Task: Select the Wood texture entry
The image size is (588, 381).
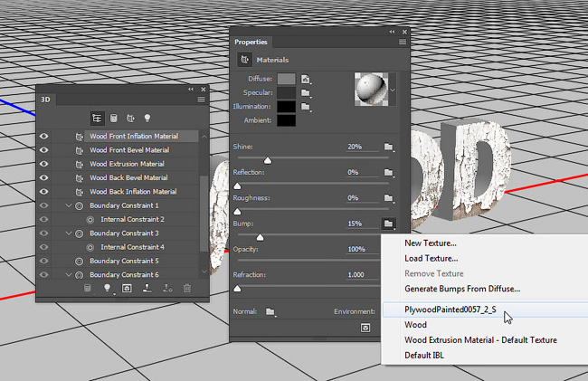Action: point(415,325)
